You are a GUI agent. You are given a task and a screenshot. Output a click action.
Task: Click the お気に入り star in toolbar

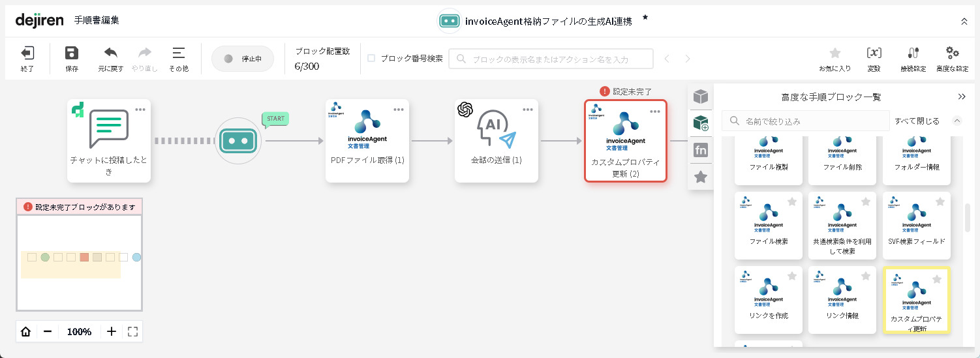[x=835, y=54]
